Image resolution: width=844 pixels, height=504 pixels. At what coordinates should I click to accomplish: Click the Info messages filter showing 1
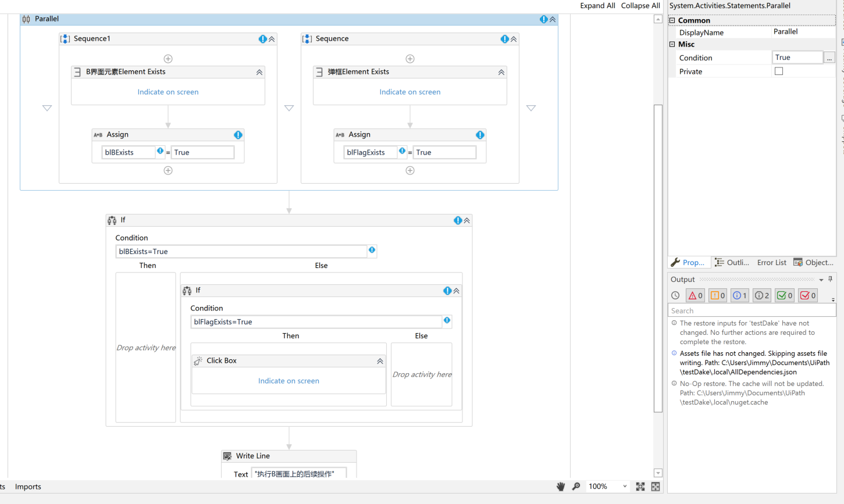click(x=739, y=295)
